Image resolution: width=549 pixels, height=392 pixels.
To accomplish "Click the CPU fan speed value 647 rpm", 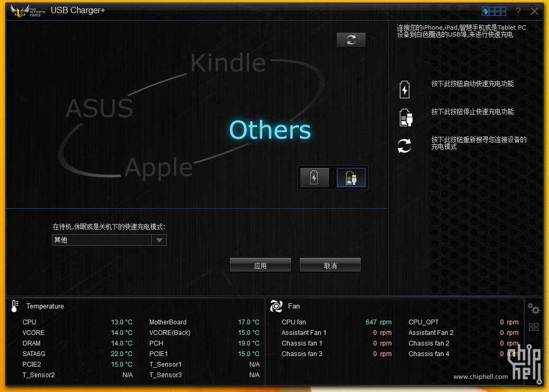I will point(379,322).
